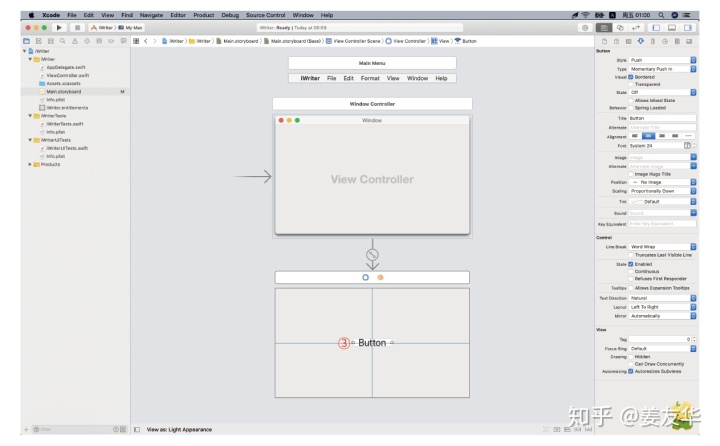The image size is (720, 446).
Task: Open the Size inspector ruler tab
Action: click(652, 41)
